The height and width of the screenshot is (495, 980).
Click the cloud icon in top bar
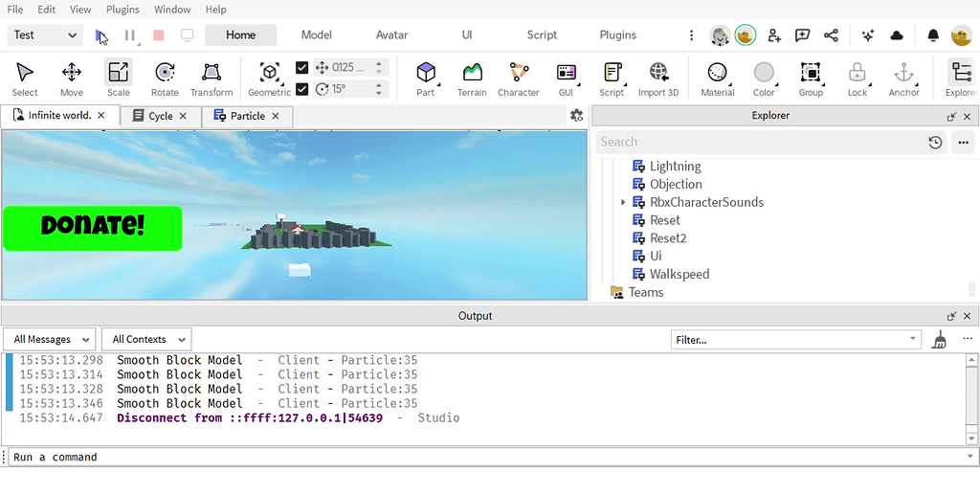pos(897,35)
